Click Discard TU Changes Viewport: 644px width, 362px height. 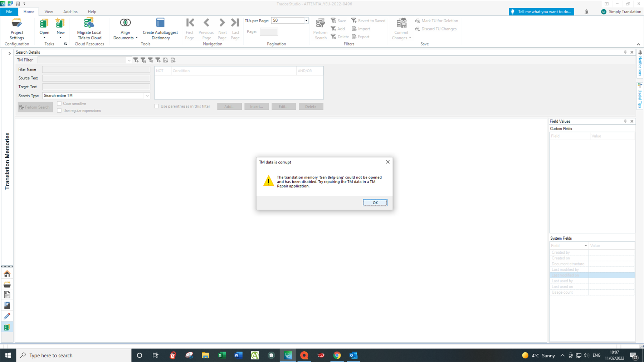(436, 29)
